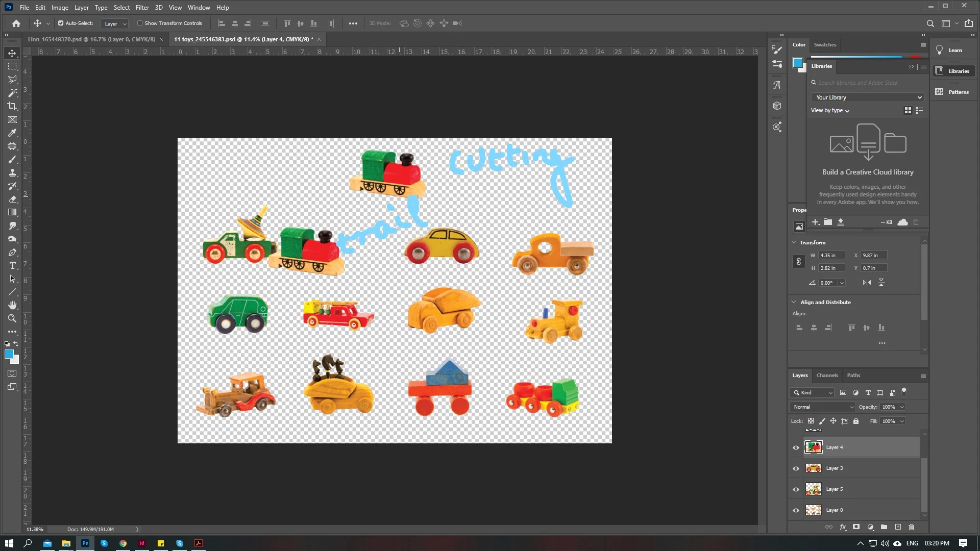Click the Add layer style fx icon

(x=843, y=527)
